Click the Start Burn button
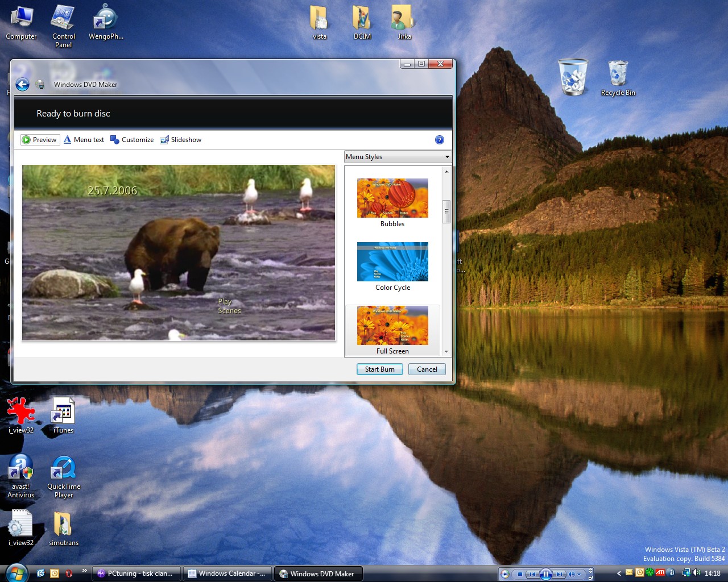The height and width of the screenshot is (582, 728). (x=380, y=369)
